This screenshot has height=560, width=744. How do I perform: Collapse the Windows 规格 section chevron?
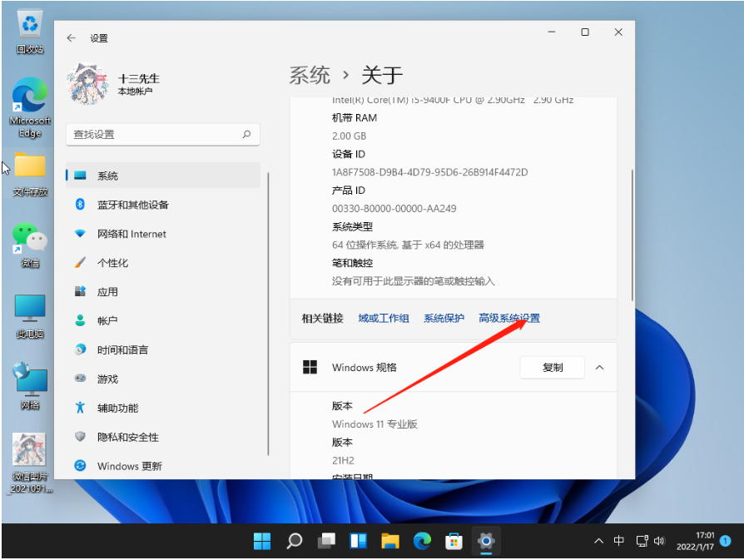599,367
